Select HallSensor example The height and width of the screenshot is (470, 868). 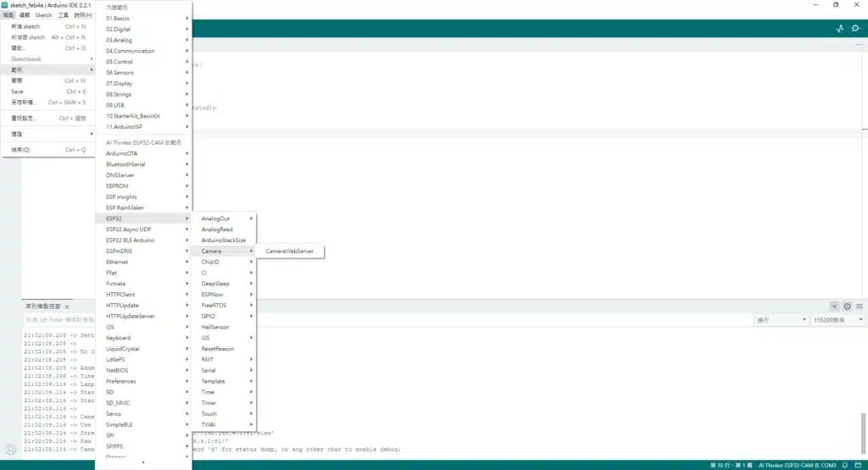coord(224,328)
